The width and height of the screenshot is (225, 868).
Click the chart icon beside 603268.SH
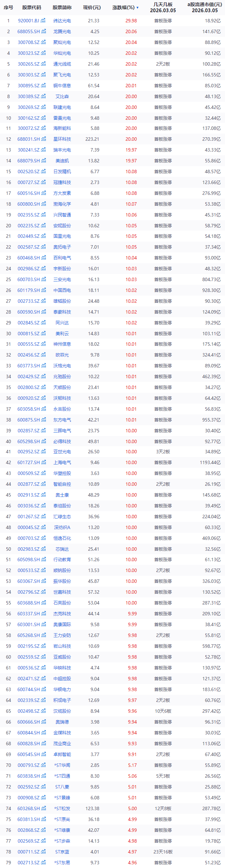pyautogui.click(x=43, y=808)
